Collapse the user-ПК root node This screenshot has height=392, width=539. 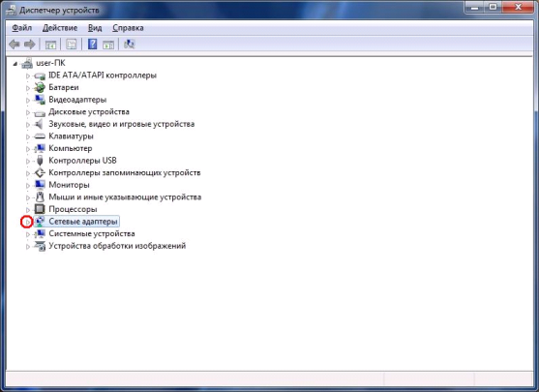click(15, 64)
